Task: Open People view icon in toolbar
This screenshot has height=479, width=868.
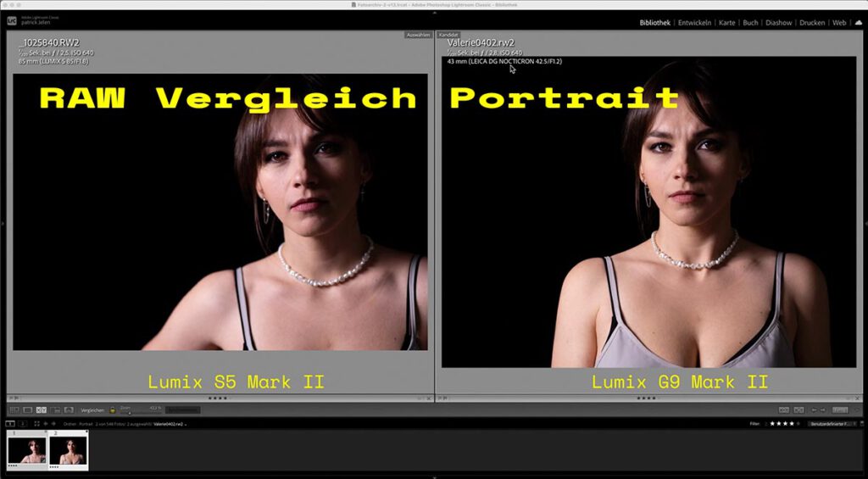Action: pos(69,410)
